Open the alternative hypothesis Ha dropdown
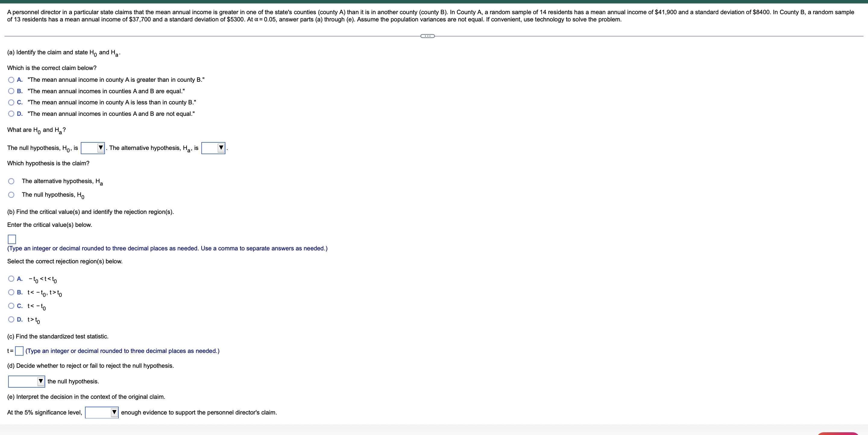The width and height of the screenshot is (868, 435). tap(214, 148)
